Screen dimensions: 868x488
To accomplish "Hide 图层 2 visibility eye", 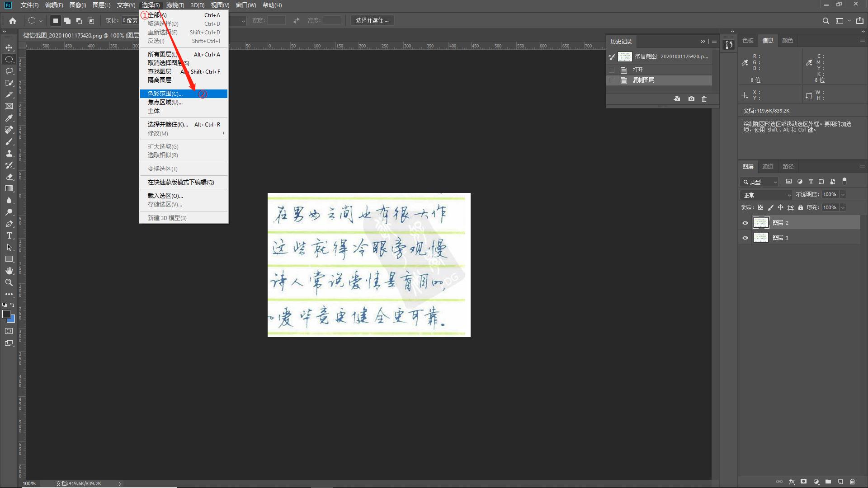I will click(745, 223).
